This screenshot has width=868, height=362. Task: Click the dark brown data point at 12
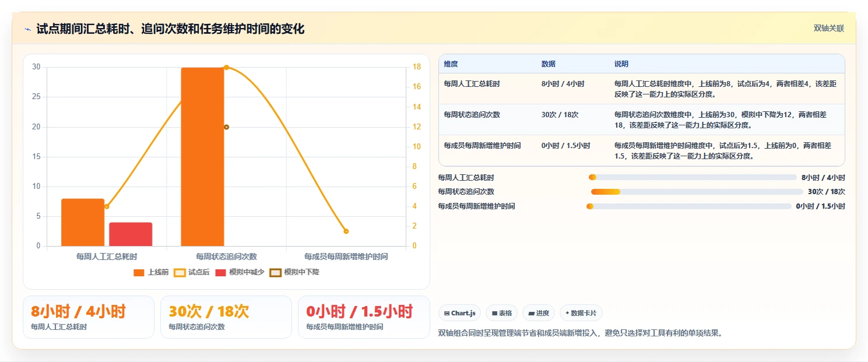(x=226, y=127)
